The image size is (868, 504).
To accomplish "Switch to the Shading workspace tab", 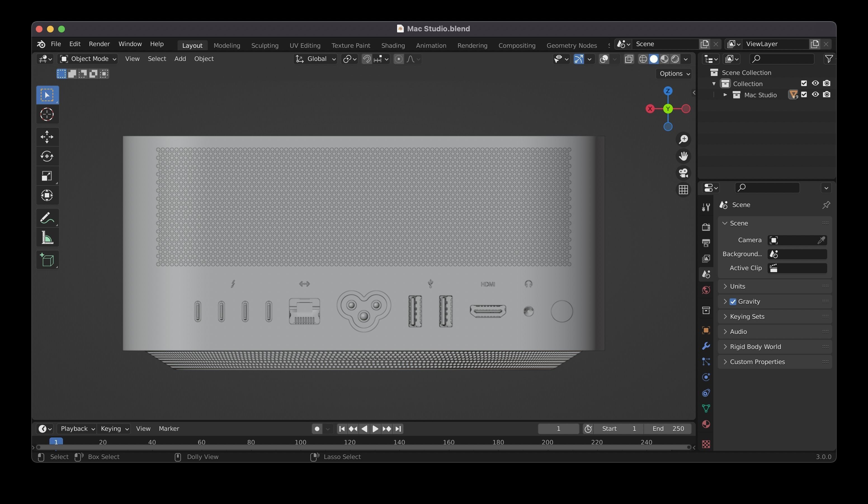I will pyautogui.click(x=393, y=46).
